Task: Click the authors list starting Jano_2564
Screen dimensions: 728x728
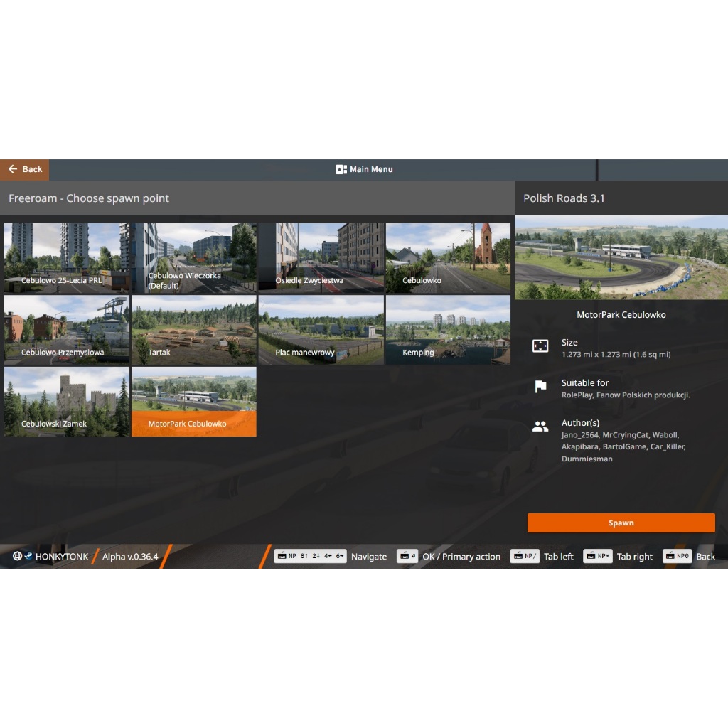Action: [623, 446]
